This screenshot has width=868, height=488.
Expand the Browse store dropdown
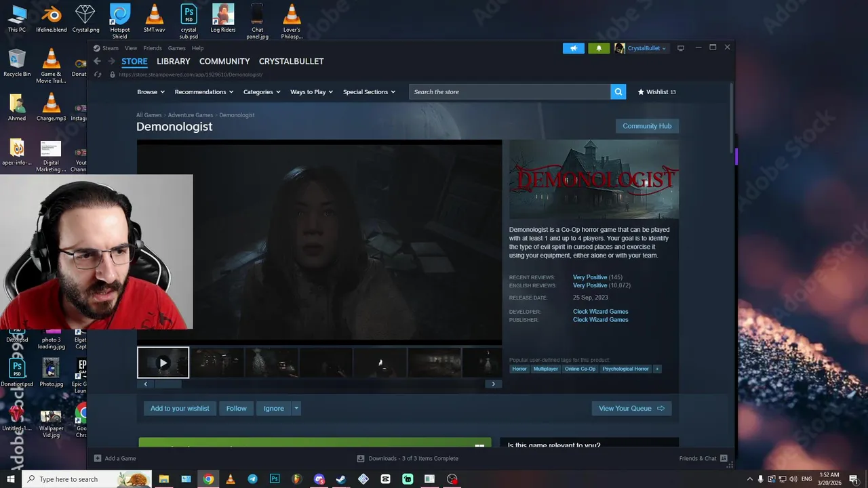tap(151, 91)
